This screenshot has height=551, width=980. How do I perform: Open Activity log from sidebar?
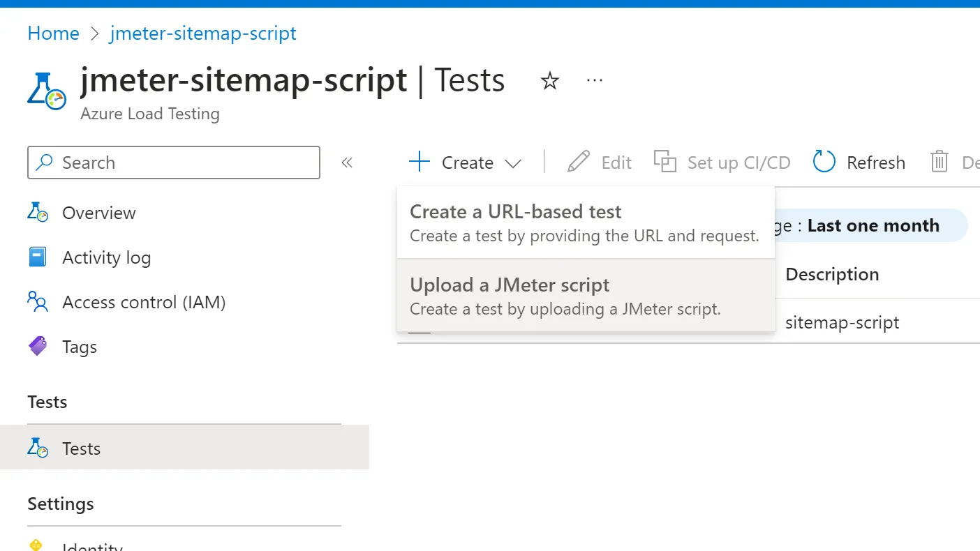point(106,257)
